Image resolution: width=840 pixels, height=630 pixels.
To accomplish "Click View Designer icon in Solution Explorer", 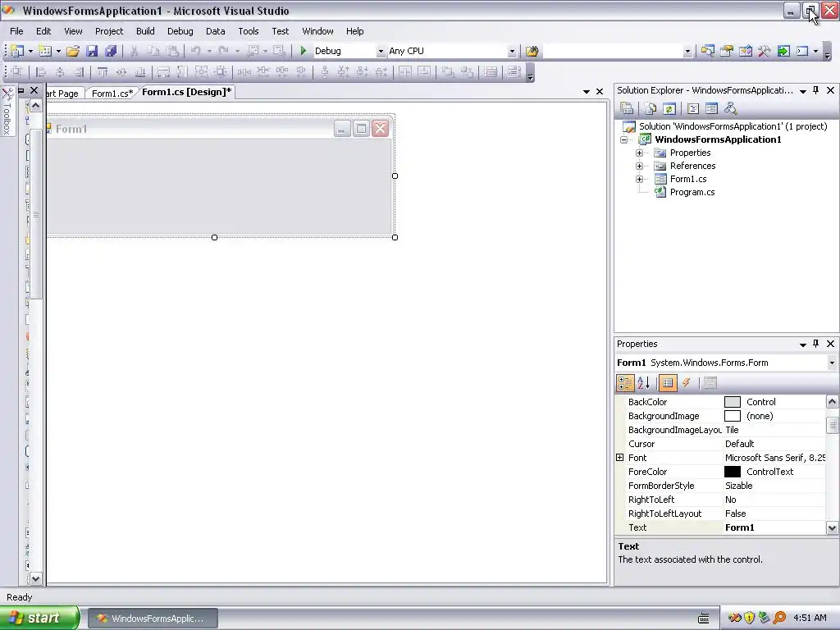I will tap(711, 109).
